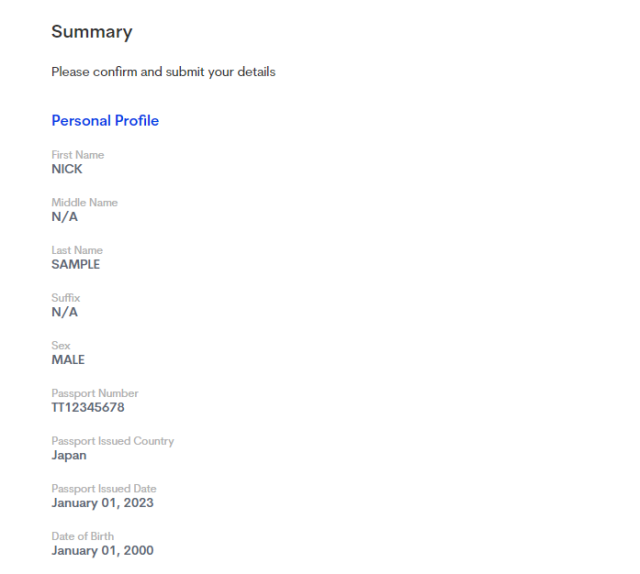Select the MALE value
Viewport: 640px width, 574px height.
coord(68,360)
